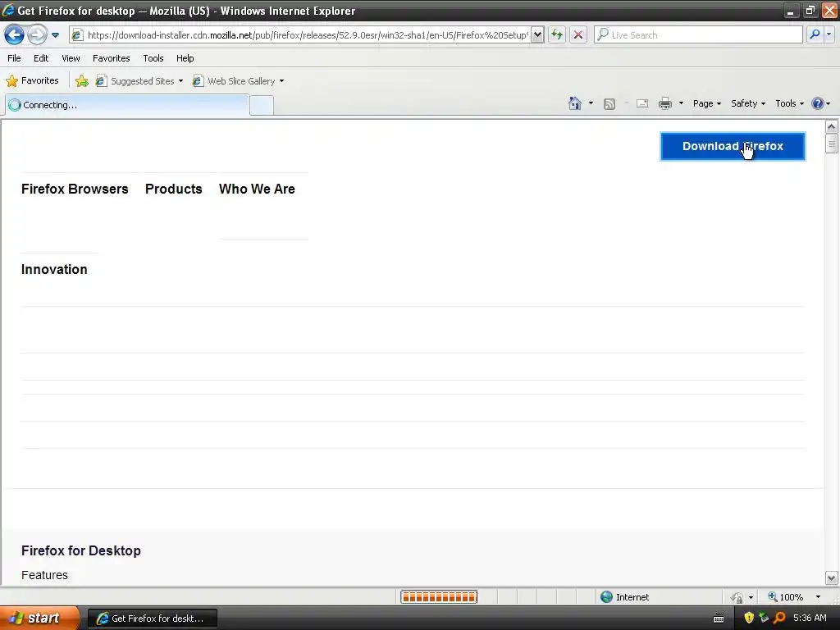Click the Favorites star button
This screenshot has width=840, height=630.
tap(32, 81)
